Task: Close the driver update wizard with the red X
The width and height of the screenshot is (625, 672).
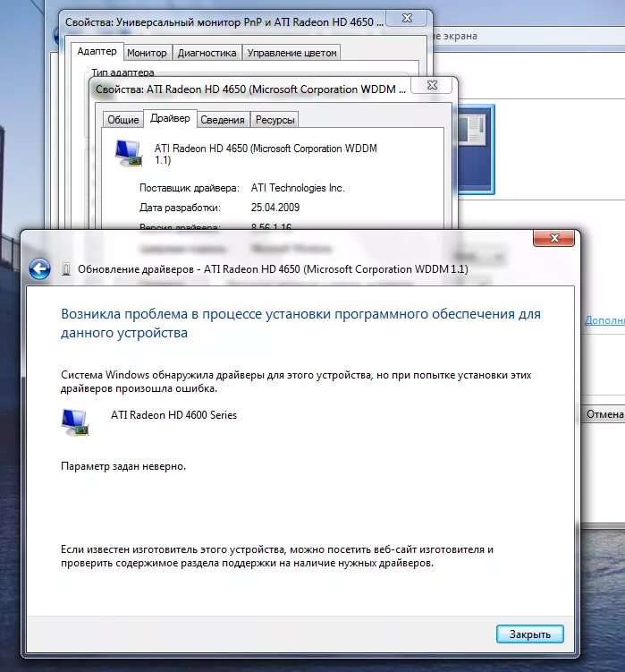Action: point(553,238)
